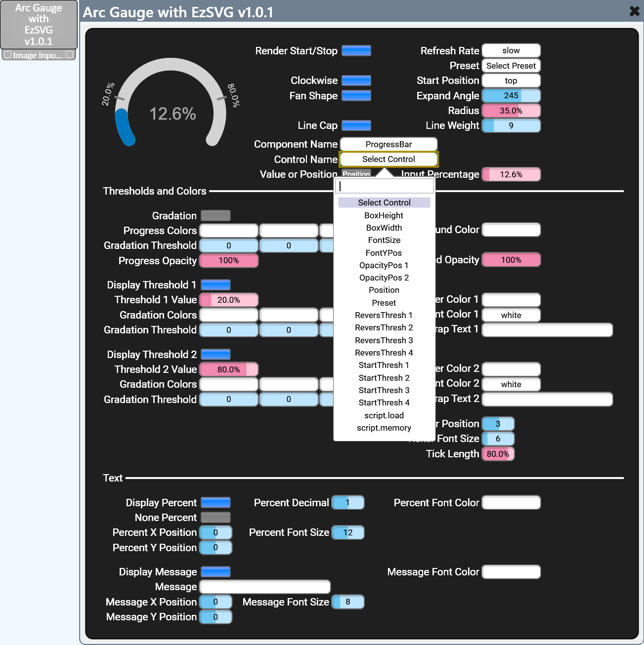Click the Wrap Text 1 field
The image size is (644, 645).
(548, 330)
